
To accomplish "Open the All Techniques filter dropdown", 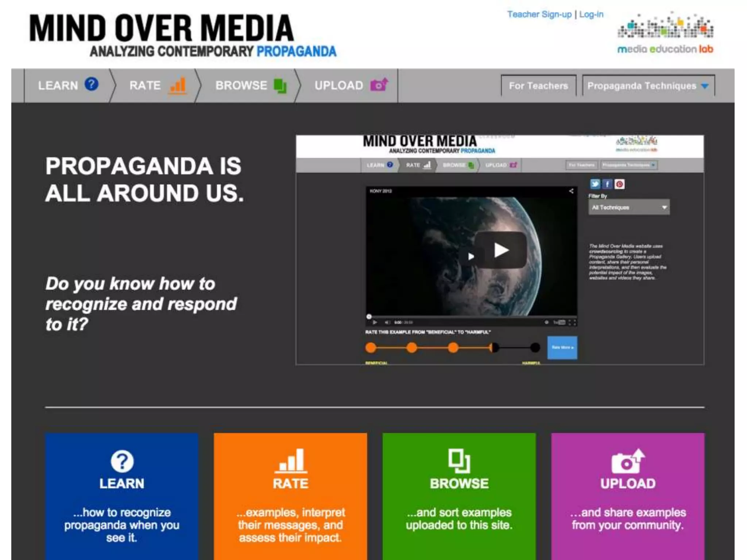I will click(x=629, y=207).
